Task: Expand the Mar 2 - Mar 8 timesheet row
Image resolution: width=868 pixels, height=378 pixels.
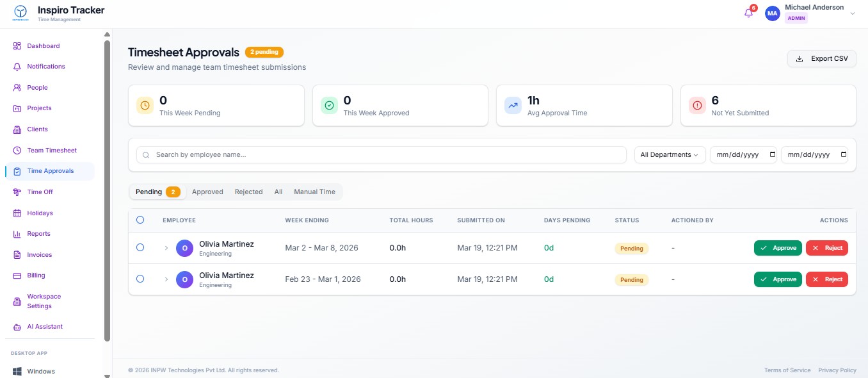Action: [x=166, y=248]
